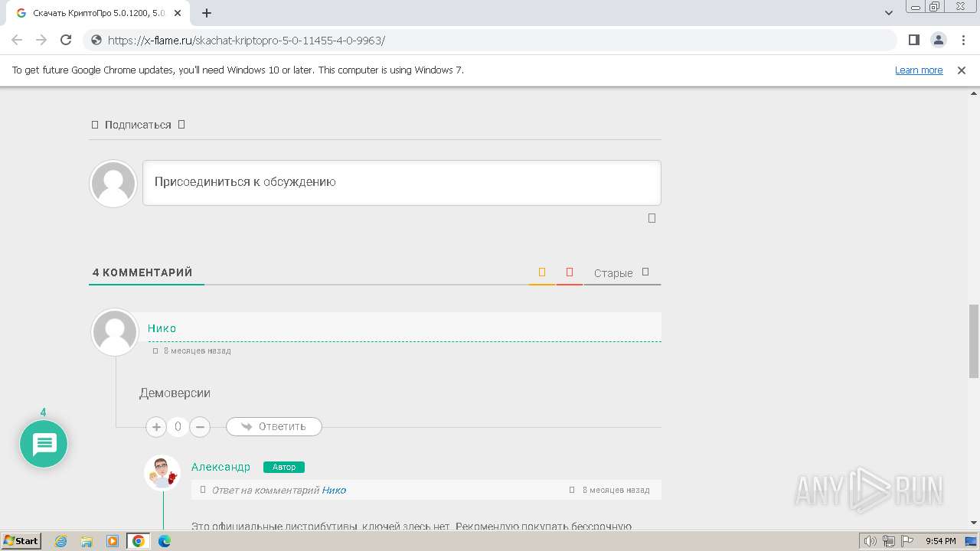
Task: Click the scrollbar down arrow
Action: 974,523
